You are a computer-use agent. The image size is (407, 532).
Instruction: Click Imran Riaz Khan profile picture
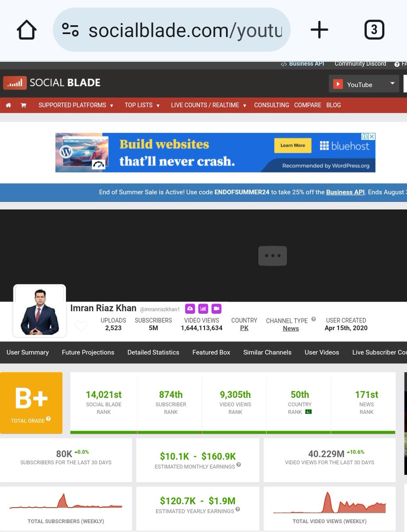[40, 310]
